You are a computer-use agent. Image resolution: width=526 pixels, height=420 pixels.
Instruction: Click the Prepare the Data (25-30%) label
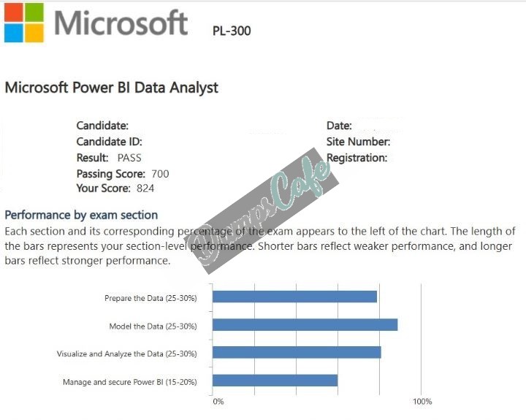click(150, 298)
